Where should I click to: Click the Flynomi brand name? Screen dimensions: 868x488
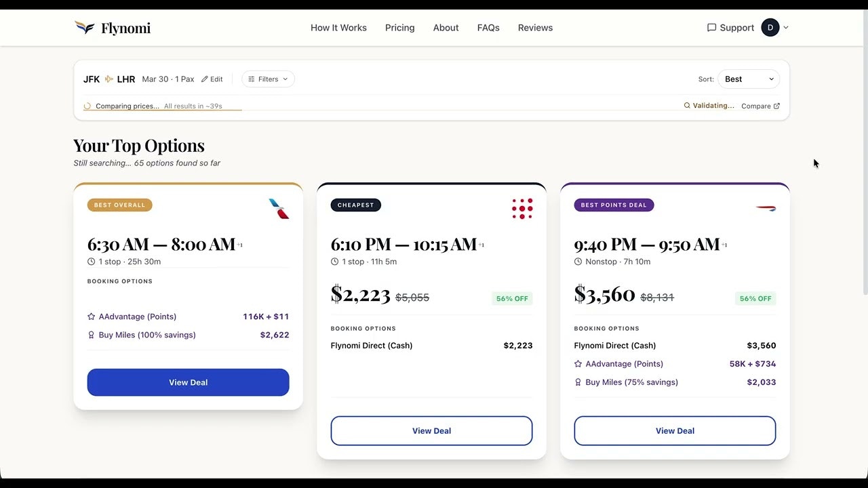[x=126, y=28]
